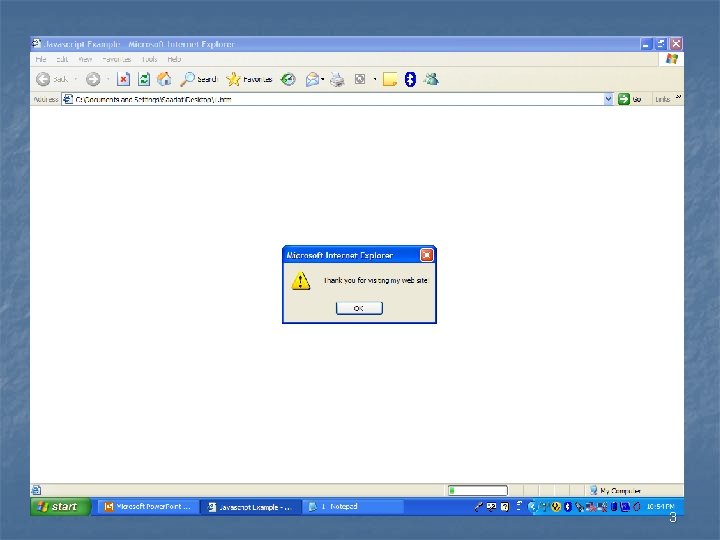
Task: Open the Favorites star toolbar button
Action: coord(249,79)
